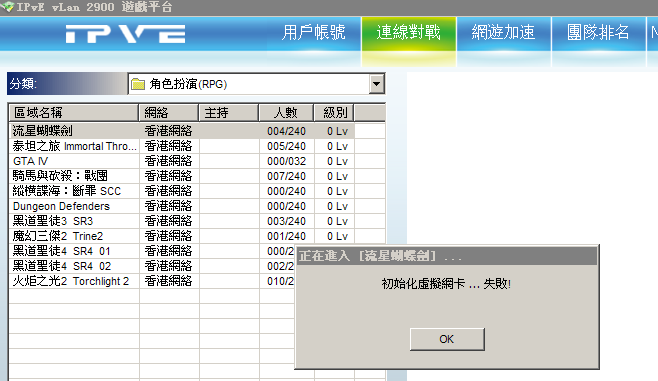Click the 分類: label
This screenshot has width=658, height=381.
23,84
